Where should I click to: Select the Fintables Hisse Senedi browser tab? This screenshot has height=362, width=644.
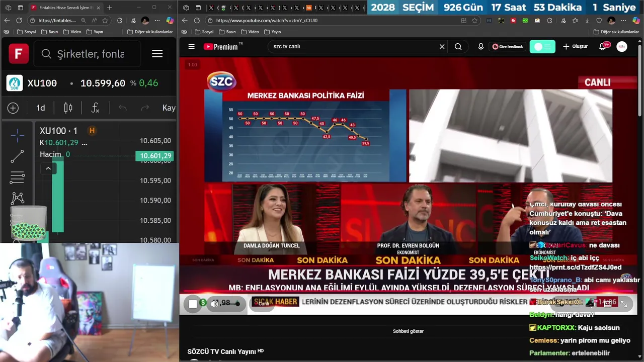pyautogui.click(x=65, y=8)
